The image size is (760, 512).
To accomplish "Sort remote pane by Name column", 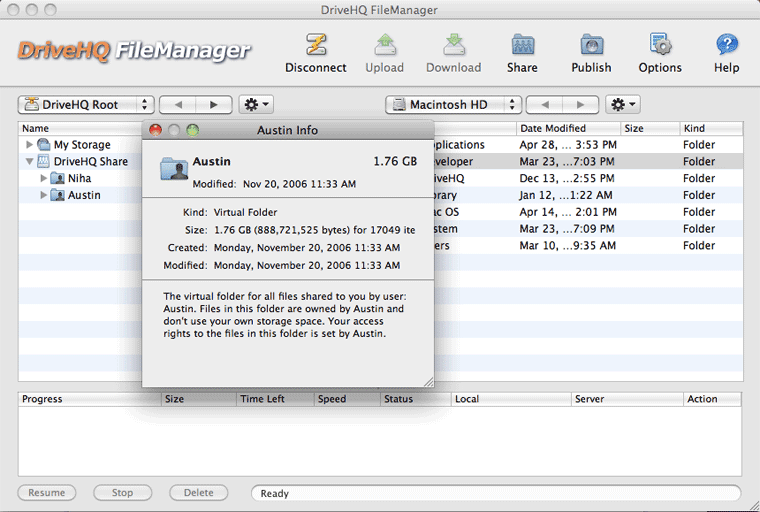I will pyautogui.click(x=80, y=128).
